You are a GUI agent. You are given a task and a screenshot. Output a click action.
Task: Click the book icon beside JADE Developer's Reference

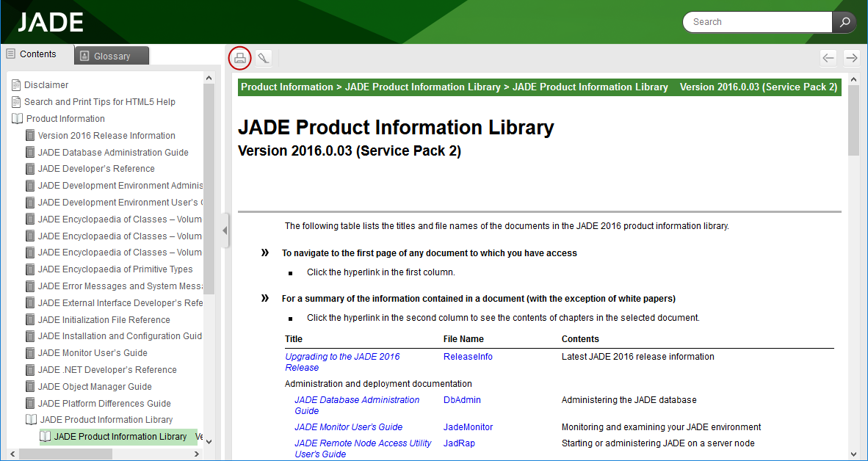[x=30, y=169]
